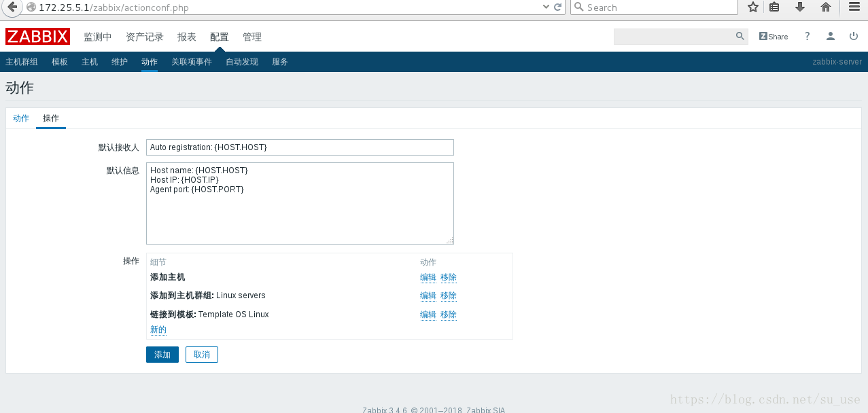Viewport: 868px width, 413px height.
Task: Switch to the 动作 form tab
Action: coord(21,118)
